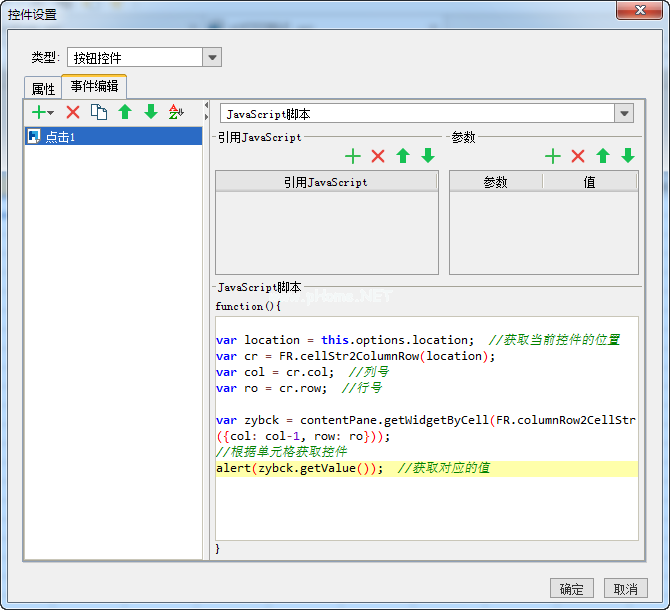This screenshot has width=670, height=610.
Task: Move referenced JavaScript entry up
Action: 403,156
